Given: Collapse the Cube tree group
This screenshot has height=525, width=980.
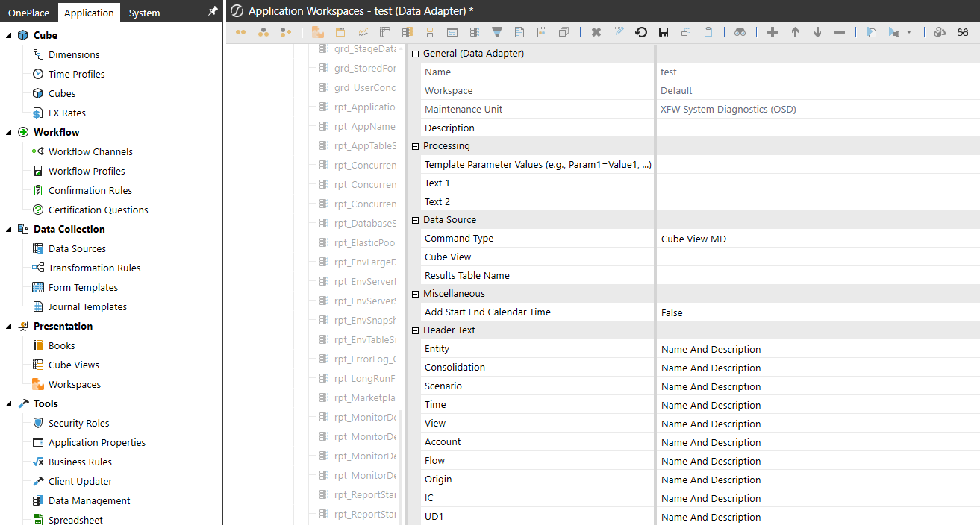Looking at the screenshot, I should 8,35.
